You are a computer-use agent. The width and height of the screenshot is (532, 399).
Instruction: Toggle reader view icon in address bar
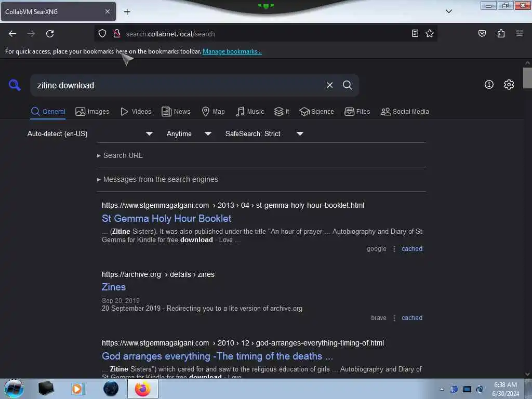tap(415, 33)
